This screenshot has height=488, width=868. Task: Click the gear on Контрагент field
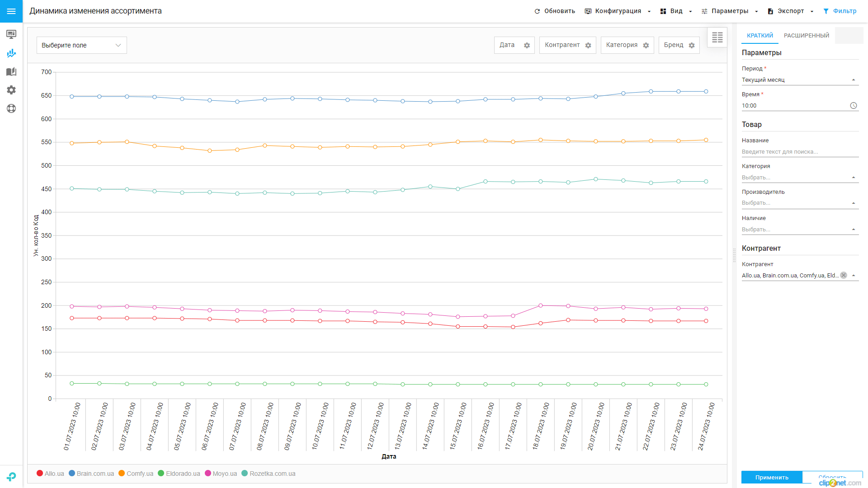[x=588, y=45]
